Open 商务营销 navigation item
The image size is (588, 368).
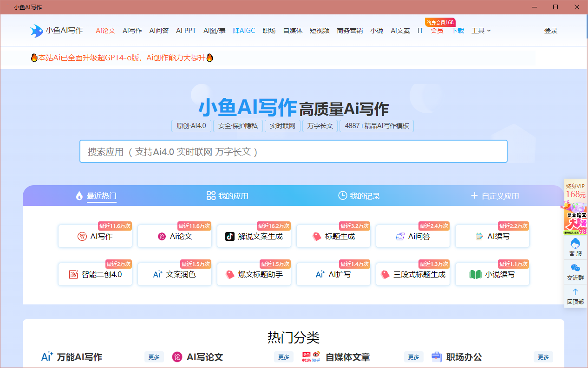(x=350, y=31)
